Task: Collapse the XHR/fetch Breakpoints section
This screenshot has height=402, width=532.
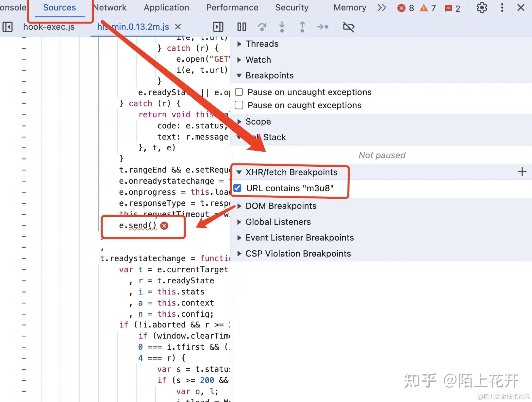Action: coord(239,172)
